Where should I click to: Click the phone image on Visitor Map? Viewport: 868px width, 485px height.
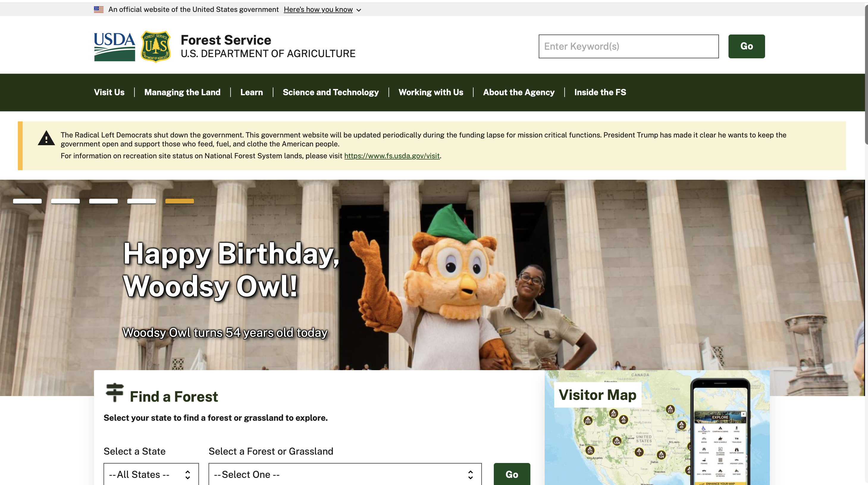point(720,435)
